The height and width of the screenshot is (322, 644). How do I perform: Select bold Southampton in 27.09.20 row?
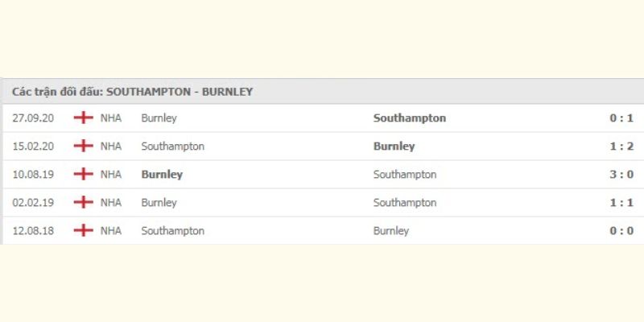410,118
